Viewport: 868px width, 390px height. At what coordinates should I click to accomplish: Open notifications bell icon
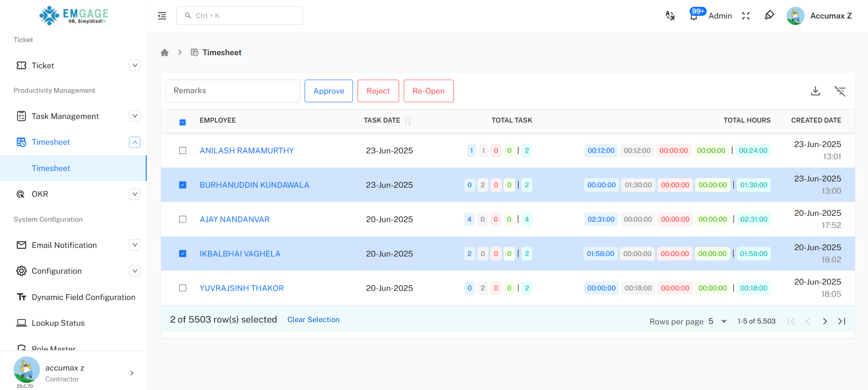tap(693, 16)
